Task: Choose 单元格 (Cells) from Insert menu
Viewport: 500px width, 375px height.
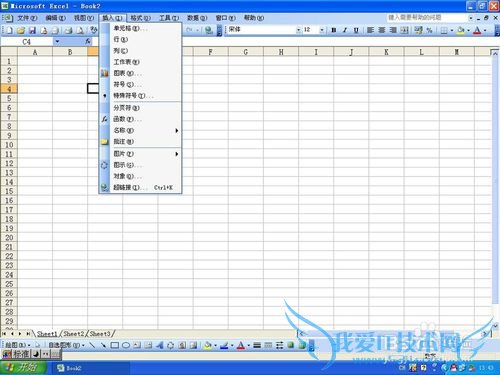Action: [x=140, y=28]
